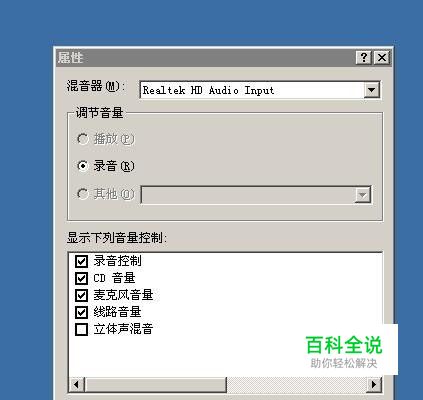Click the scrollbar left arrow

pyautogui.click(x=77, y=385)
